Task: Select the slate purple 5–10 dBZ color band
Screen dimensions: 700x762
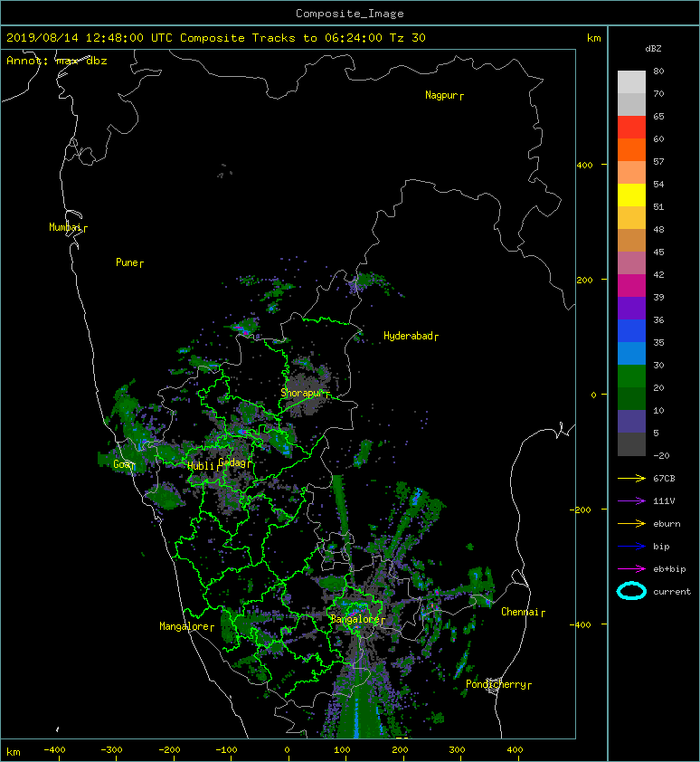Action: click(631, 422)
